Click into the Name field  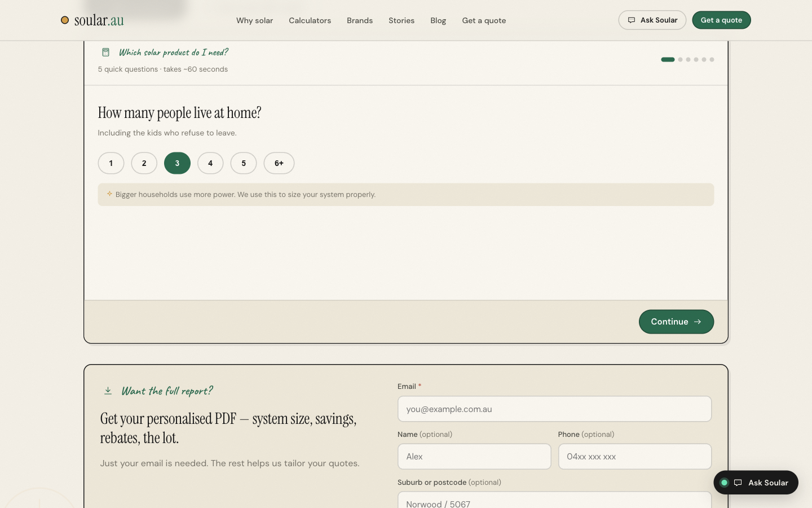pos(474,456)
